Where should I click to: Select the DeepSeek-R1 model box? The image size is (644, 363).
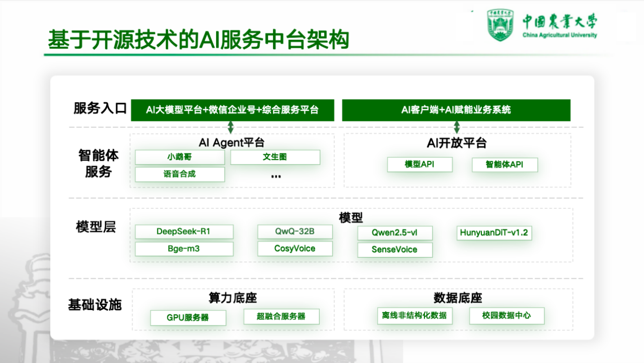point(184,231)
